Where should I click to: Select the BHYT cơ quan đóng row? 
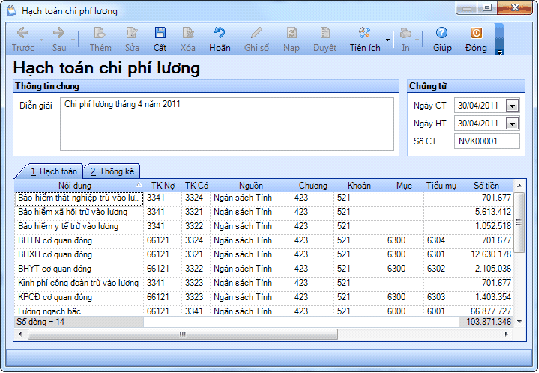coord(264,268)
